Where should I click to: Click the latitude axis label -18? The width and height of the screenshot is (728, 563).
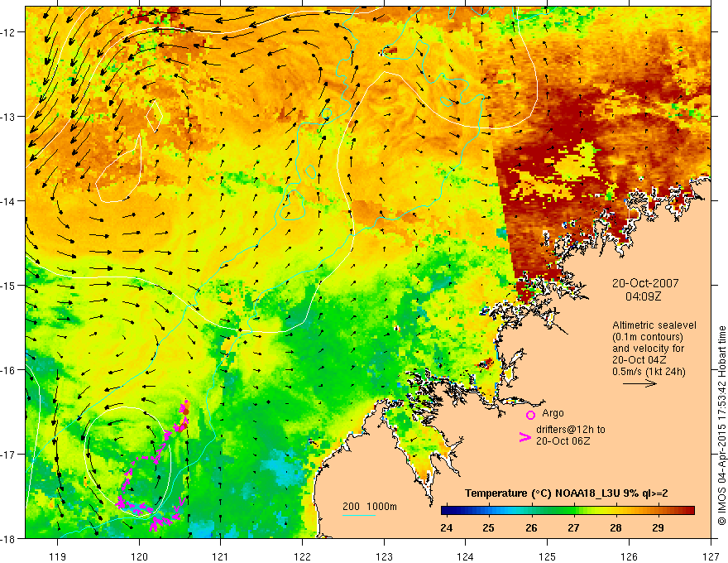tap(9, 538)
